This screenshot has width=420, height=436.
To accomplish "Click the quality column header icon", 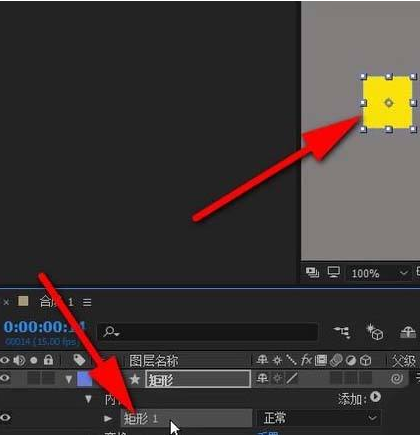I will click(x=291, y=360).
